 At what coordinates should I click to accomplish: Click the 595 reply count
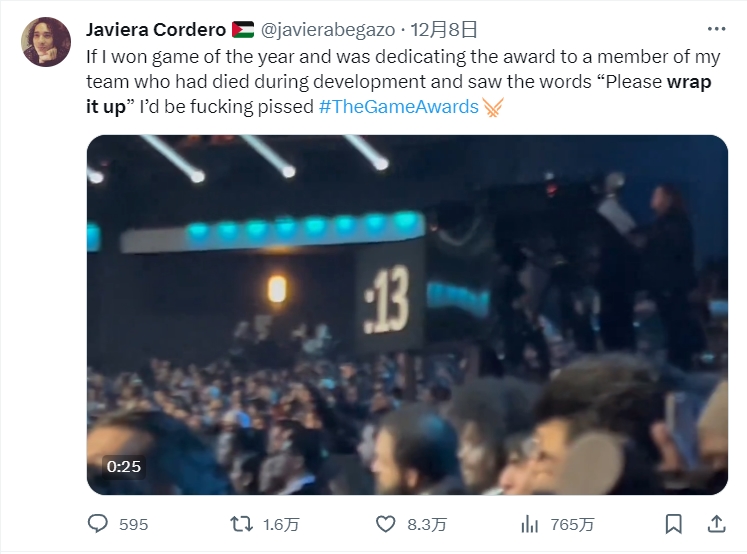tap(133, 524)
